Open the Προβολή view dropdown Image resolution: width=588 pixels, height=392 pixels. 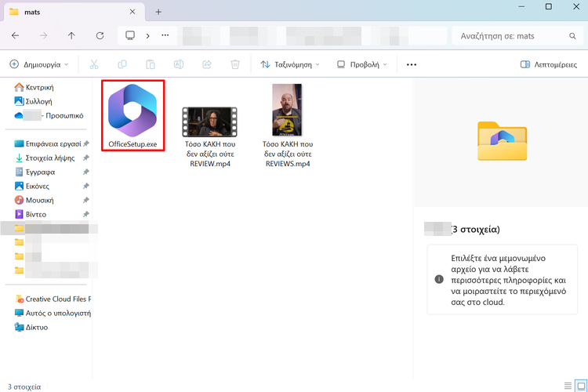tap(362, 64)
